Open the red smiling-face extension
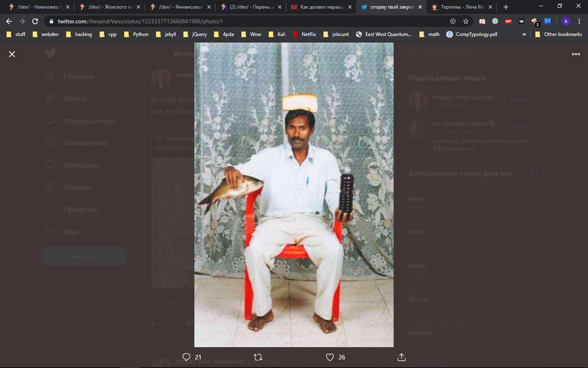This screenshot has height=368, width=588. 482,21
